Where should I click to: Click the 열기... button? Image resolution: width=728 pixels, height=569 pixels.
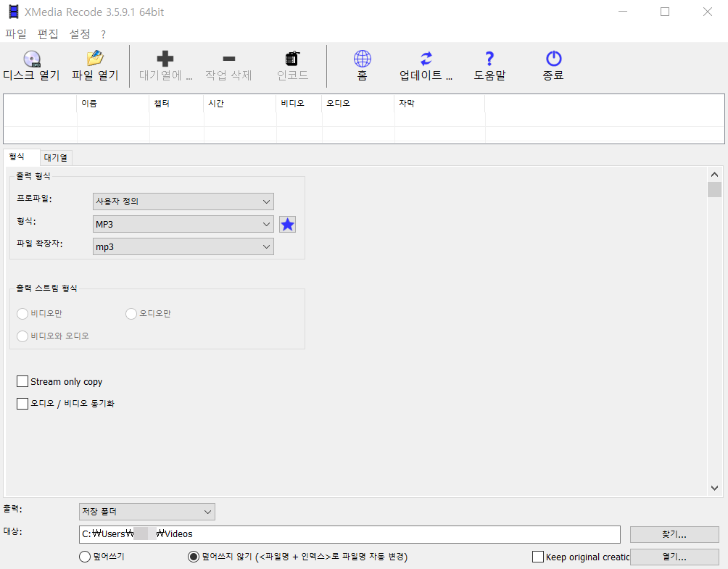[x=674, y=557]
